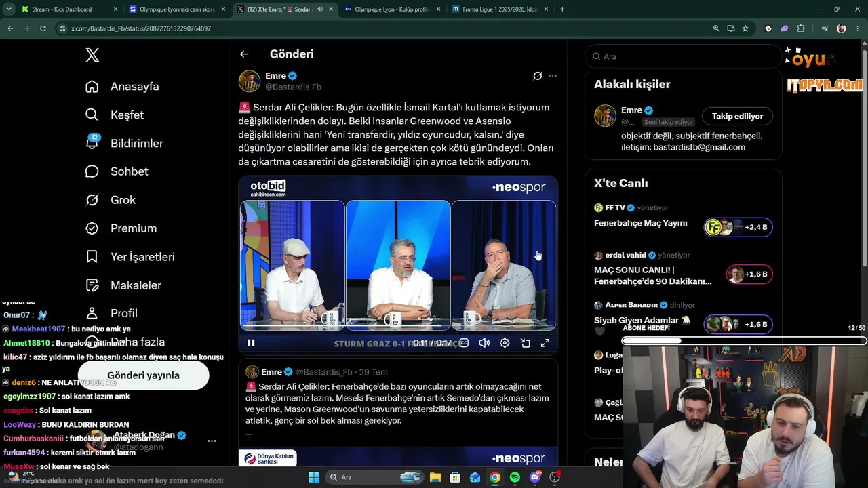This screenshot has width=868, height=488.
Task: Open Keşfet search page
Action: pyautogui.click(x=115, y=115)
